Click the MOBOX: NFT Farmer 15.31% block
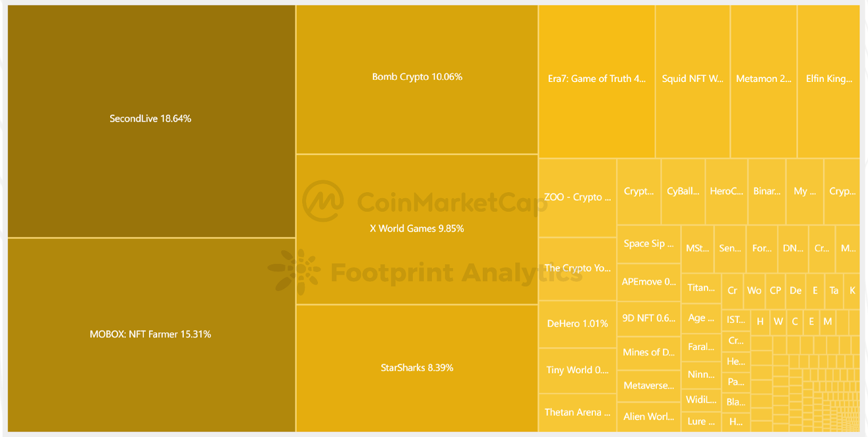The width and height of the screenshot is (868, 437). pyautogui.click(x=151, y=334)
